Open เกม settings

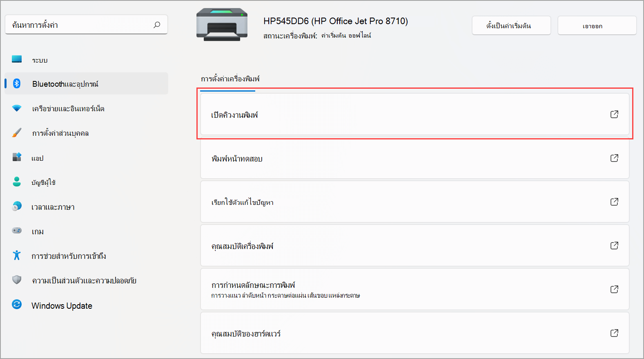(86, 231)
